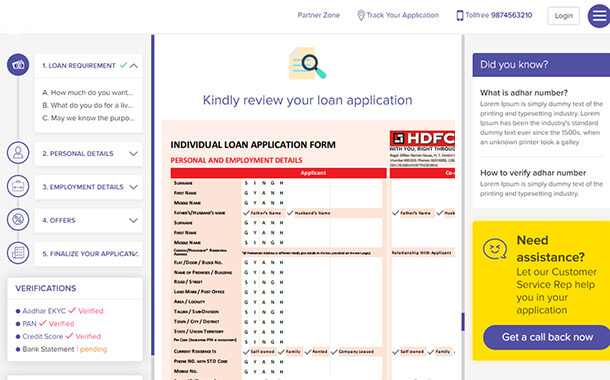Click the HDFC logo on the form

coord(422,138)
